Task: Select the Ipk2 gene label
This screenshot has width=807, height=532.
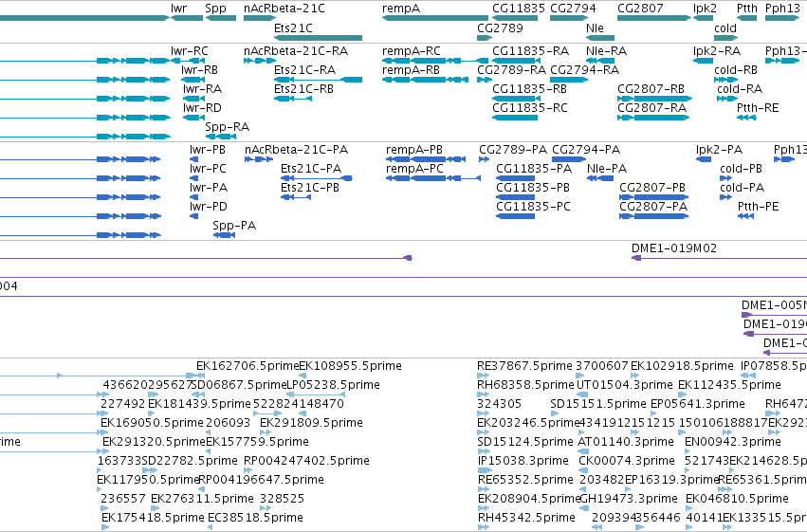Action: click(x=705, y=9)
